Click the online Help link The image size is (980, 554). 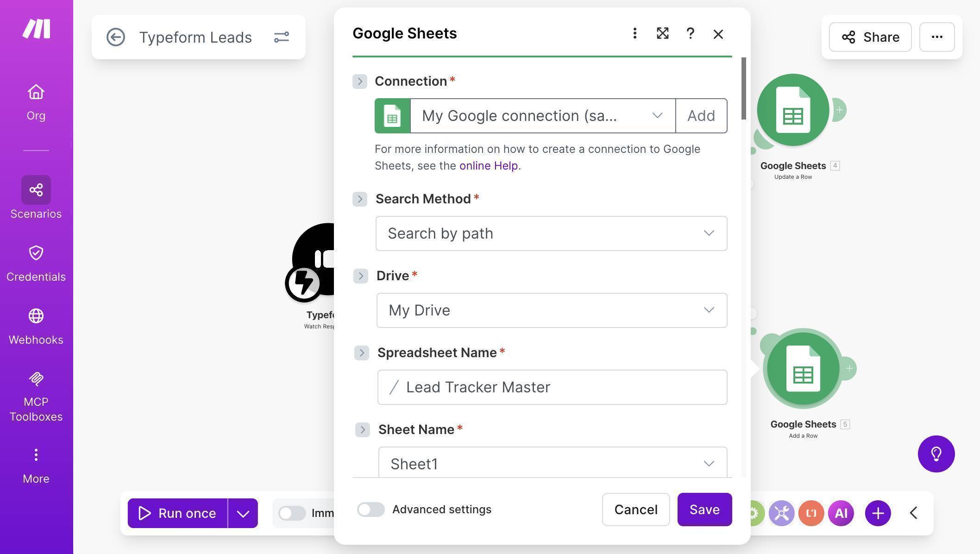pyautogui.click(x=489, y=165)
